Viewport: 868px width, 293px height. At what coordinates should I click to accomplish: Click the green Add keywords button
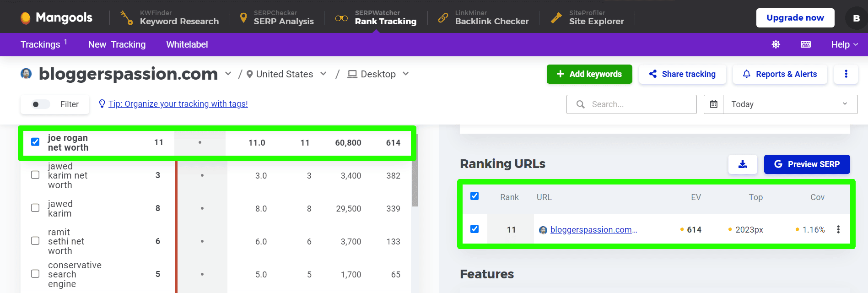point(589,74)
